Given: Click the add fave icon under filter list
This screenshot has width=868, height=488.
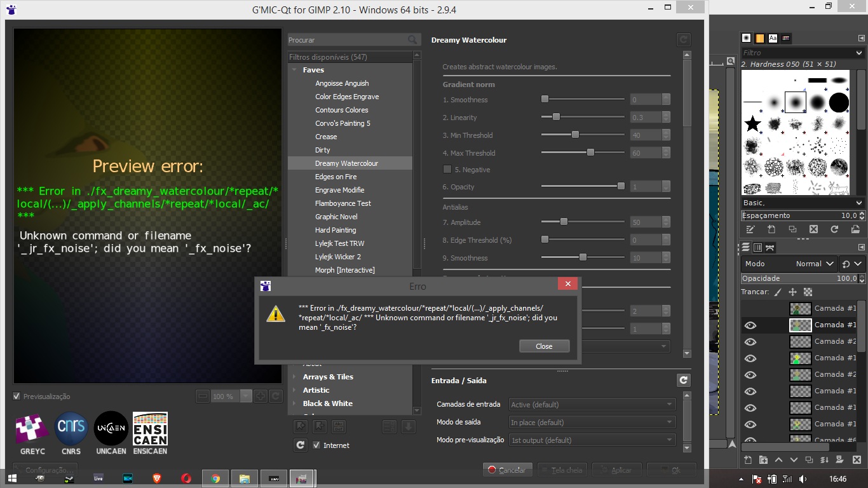Looking at the screenshot, I should tap(301, 426).
